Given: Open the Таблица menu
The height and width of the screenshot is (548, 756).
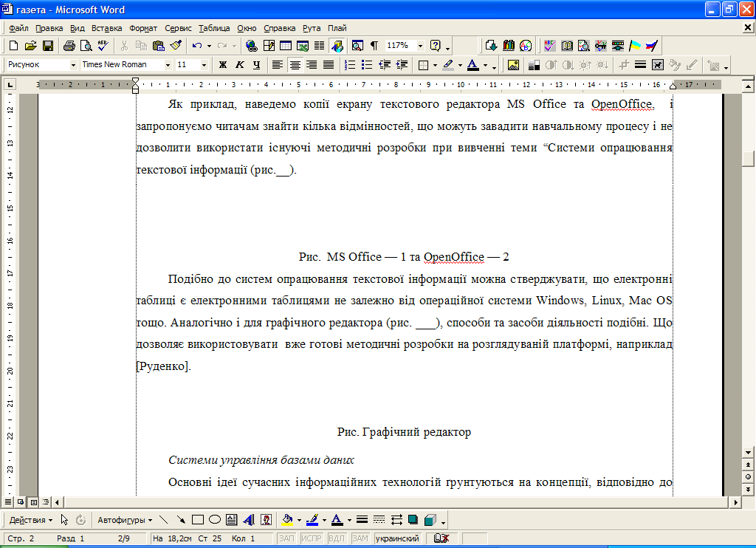Looking at the screenshot, I should coord(214,28).
